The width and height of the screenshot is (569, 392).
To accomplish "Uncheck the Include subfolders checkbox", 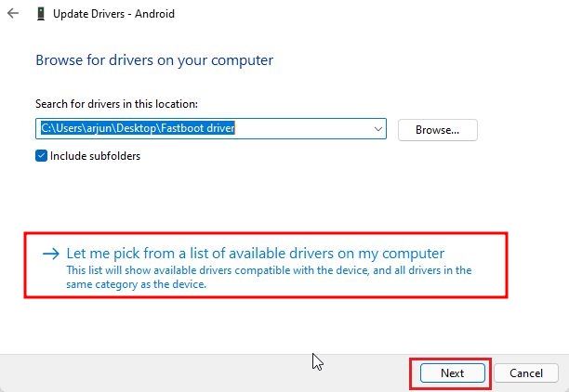I will click(x=41, y=156).
